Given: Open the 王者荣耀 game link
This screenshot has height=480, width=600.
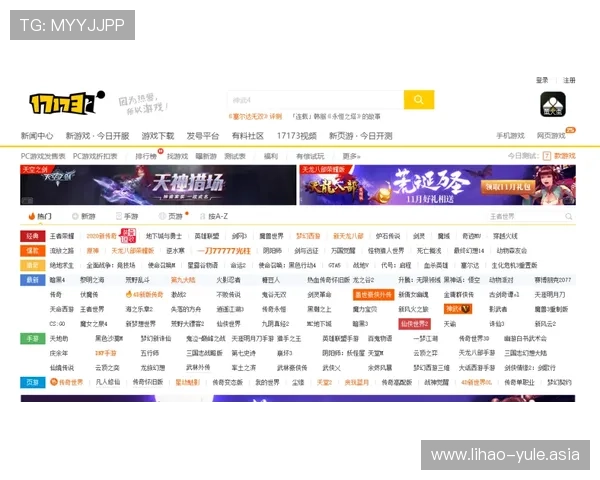Looking at the screenshot, I should tap(62, 236).
